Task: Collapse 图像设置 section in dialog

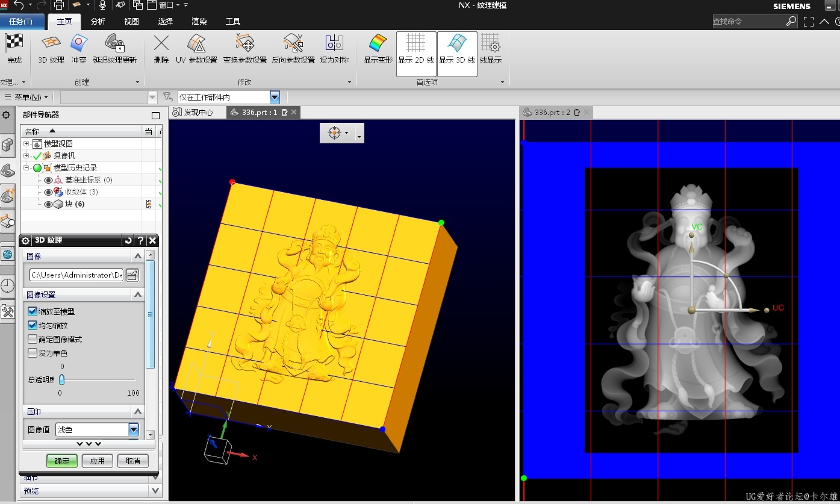Action: (138, 294)
